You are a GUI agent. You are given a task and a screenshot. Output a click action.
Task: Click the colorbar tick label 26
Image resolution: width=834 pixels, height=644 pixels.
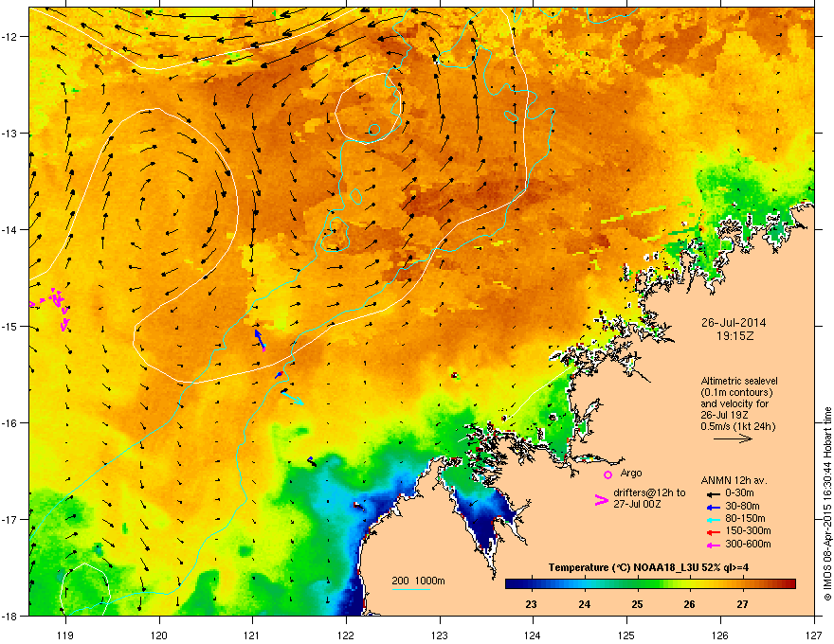click(x=689, y=604)
